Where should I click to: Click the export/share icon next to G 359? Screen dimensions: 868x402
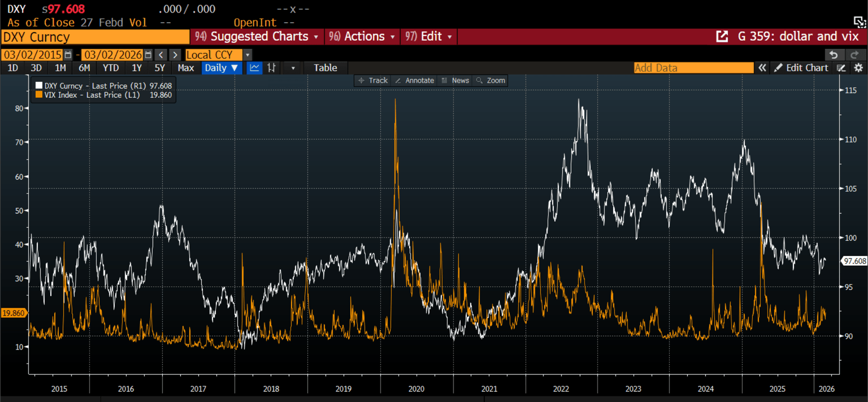point(722,36)
